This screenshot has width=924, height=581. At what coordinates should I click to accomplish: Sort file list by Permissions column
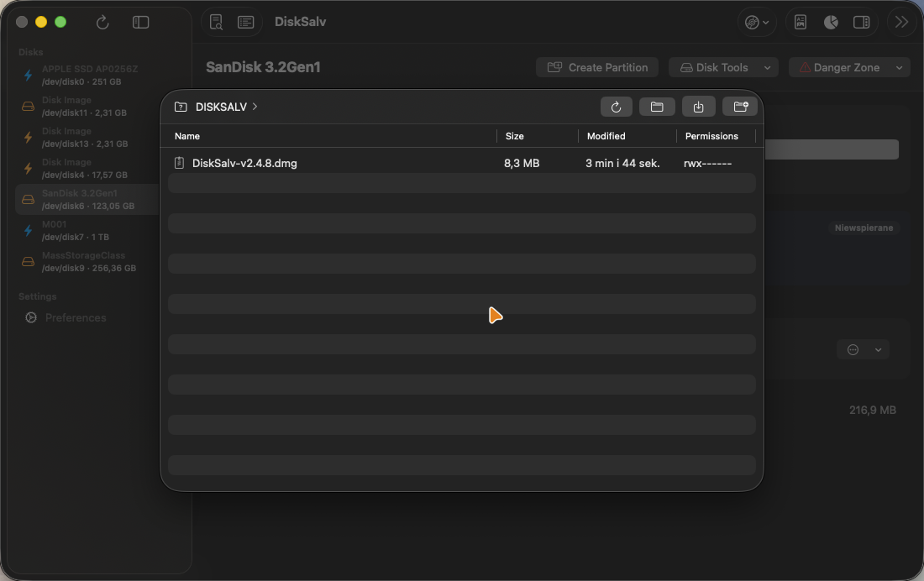711,136
